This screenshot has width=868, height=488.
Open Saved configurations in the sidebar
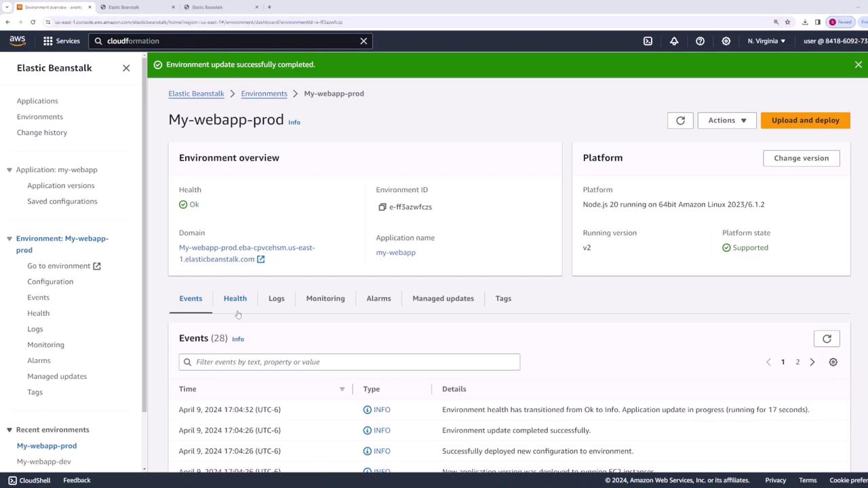point(62,201)
